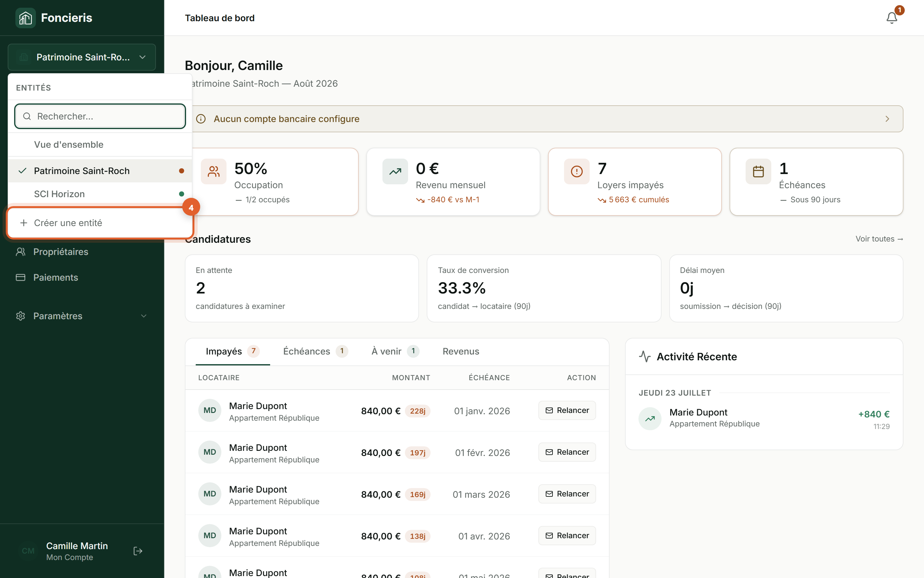Click the Échéances calendar icon
The image size is (924, 578).
tap(758, 171)
